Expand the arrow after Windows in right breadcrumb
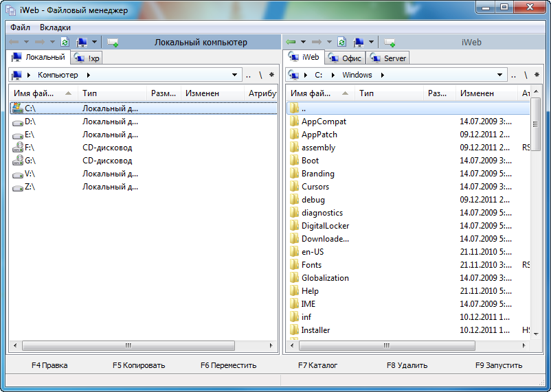The image size is (551, 392). (x=382, y=75)
